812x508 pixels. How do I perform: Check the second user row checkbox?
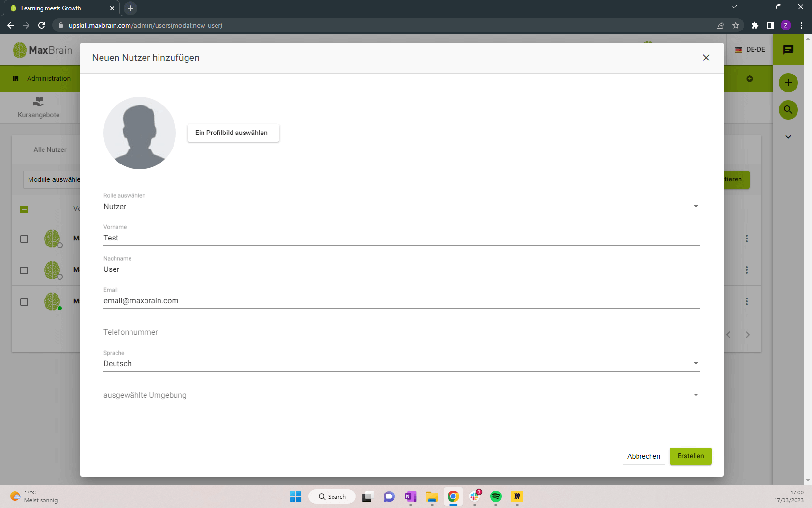[24, 270]
